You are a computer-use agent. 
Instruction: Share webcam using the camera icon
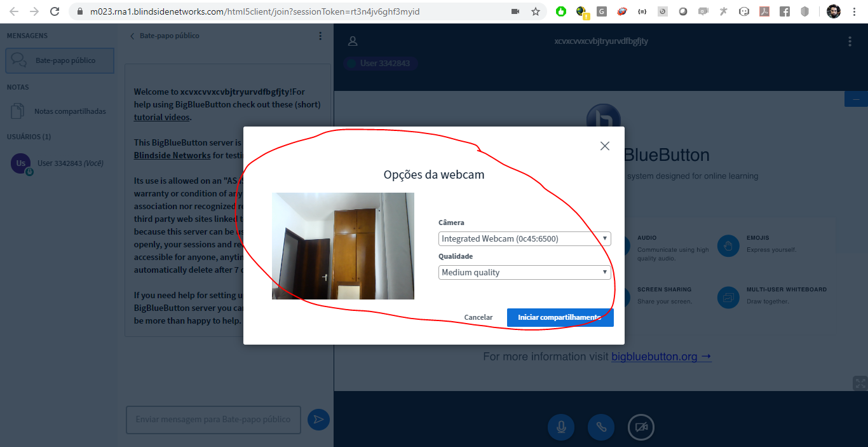click(641, 427)
